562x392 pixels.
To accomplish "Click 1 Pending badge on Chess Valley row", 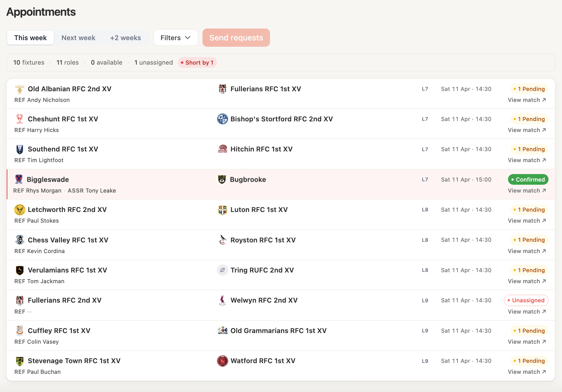I will click(529, 240).
